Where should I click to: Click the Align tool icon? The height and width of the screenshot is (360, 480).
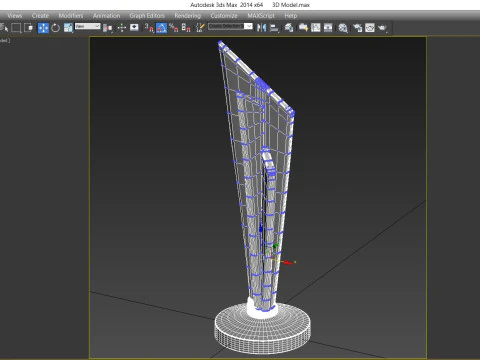click(x=274, y=28)
